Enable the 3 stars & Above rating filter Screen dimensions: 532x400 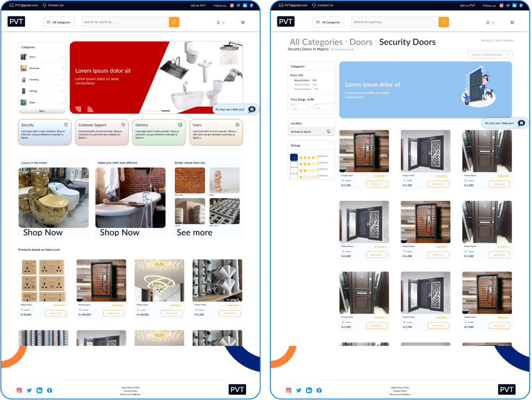(x=294, y=164)
